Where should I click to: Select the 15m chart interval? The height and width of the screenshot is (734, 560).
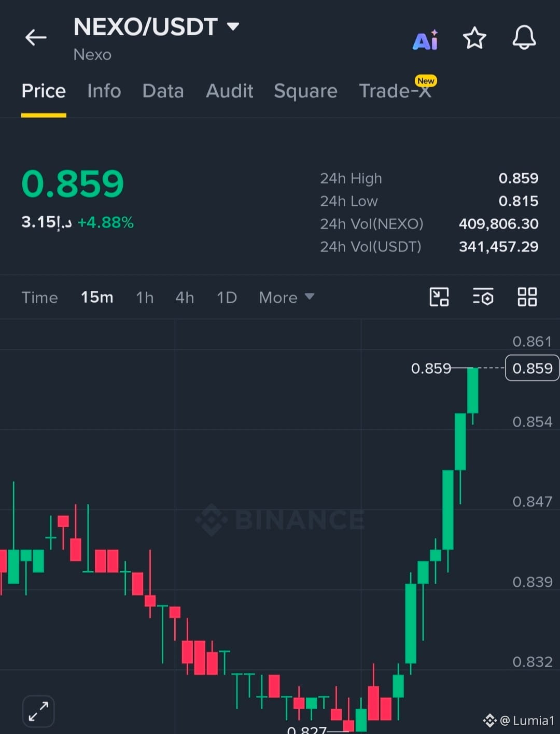pos(97,298)
